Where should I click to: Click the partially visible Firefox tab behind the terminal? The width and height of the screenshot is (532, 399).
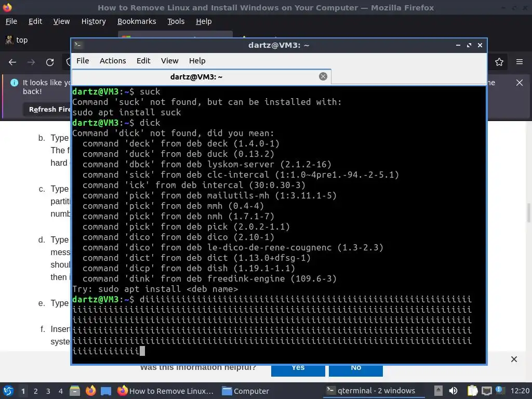175,34
